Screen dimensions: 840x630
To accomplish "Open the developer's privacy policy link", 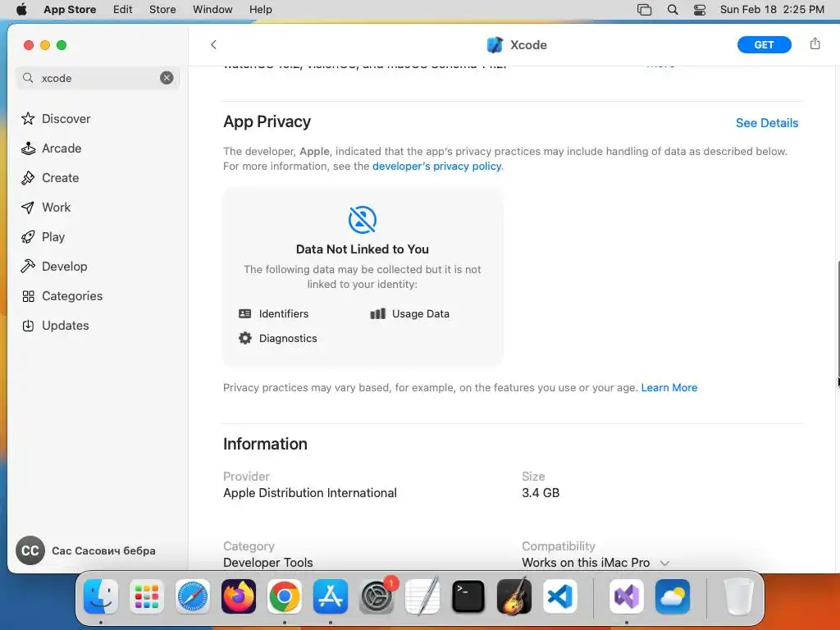I will point(436,166).
